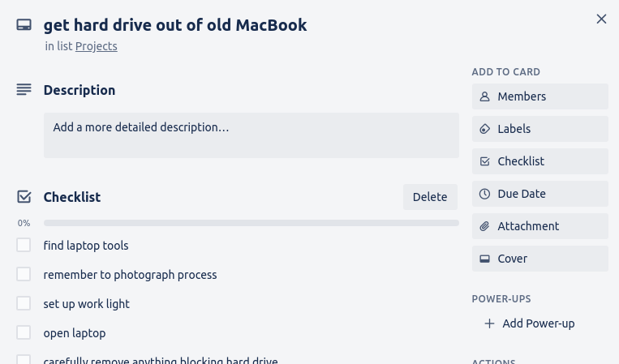
Task: Click the Attachment paperclip icon
Action: pyautogui.click(x=485, y=226)
